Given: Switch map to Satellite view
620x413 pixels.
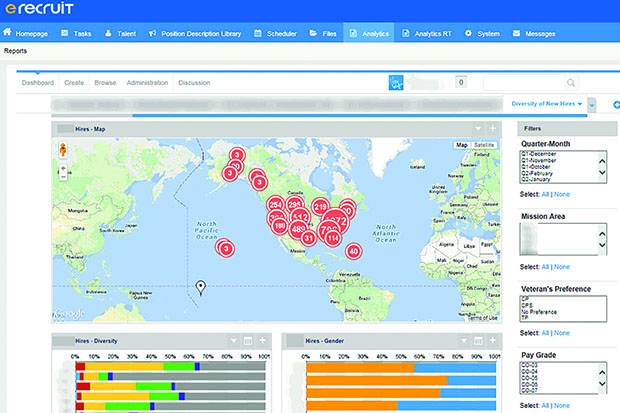Looking at the screenshot, I should [x=484, y=145].
